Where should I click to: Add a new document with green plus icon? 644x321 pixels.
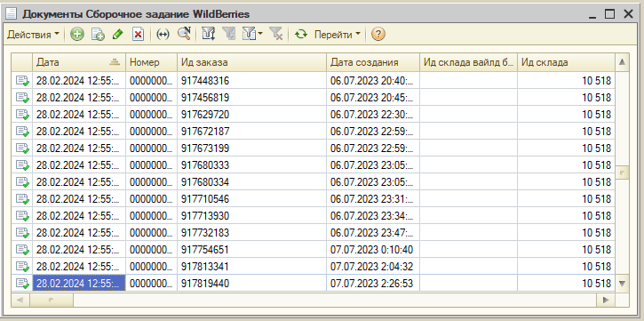[x=76, y=35]
